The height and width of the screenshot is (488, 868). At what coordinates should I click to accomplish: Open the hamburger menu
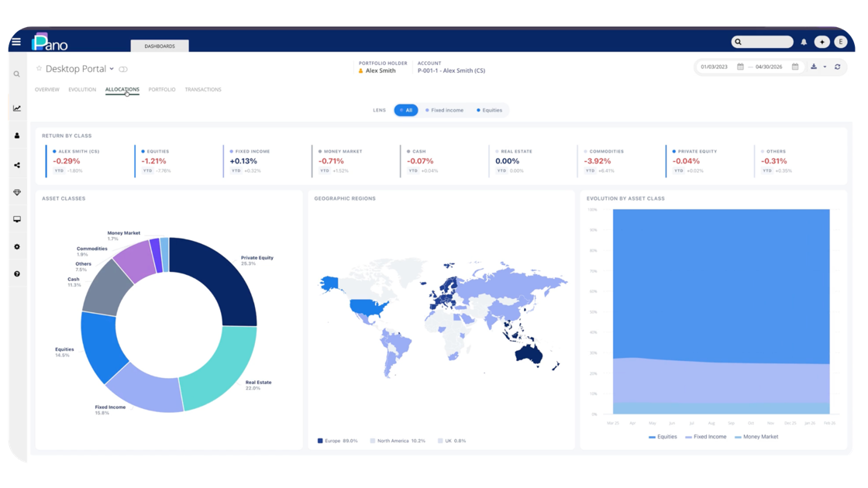pos(16,42)
